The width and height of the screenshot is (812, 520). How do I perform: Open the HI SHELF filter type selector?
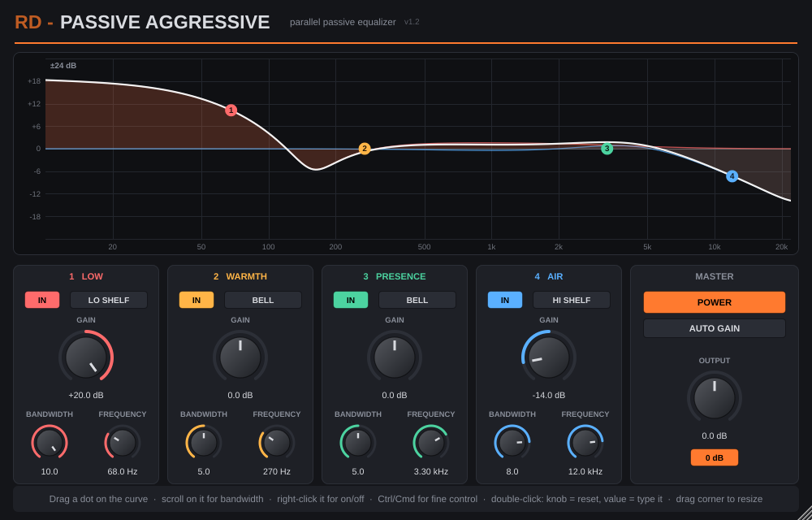click(572, 300)
